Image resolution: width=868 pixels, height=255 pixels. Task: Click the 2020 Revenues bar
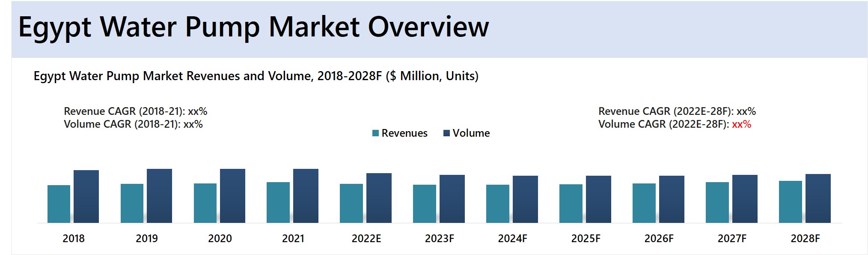click(x=205, y=203)
